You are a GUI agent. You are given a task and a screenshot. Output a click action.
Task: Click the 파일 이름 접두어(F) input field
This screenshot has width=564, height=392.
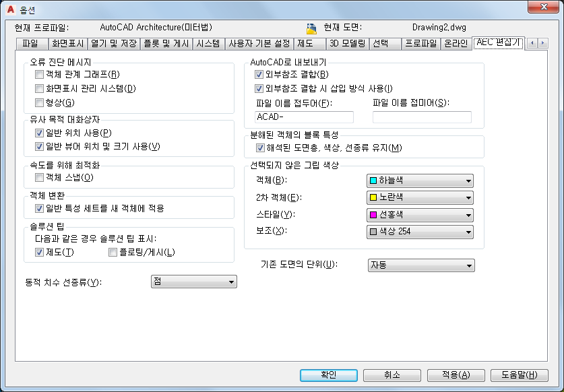(x=304, y=117)
